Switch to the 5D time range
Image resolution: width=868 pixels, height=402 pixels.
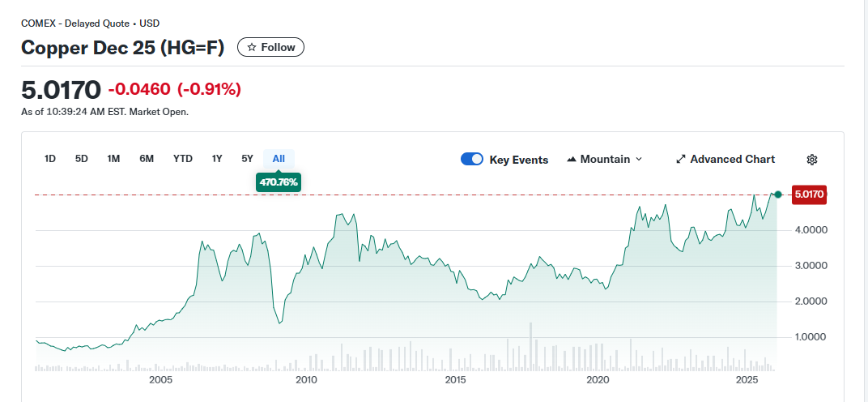(x=81, y=159)
